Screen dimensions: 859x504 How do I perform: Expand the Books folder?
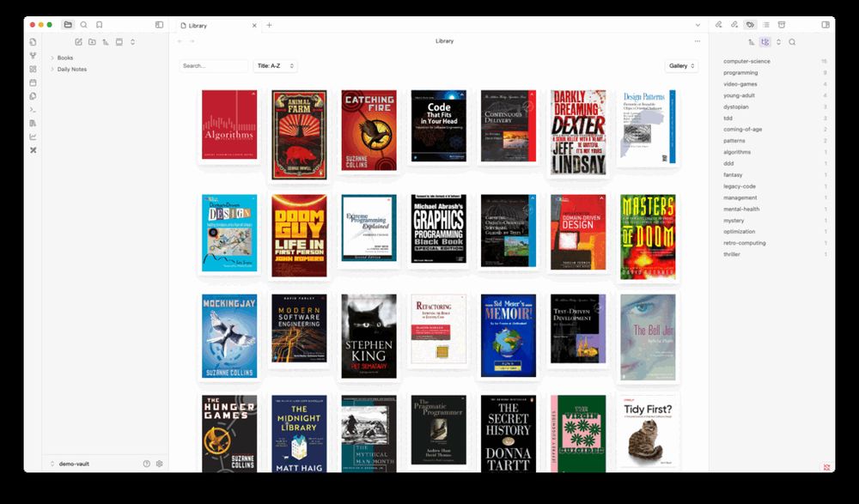tap(64, 58)
